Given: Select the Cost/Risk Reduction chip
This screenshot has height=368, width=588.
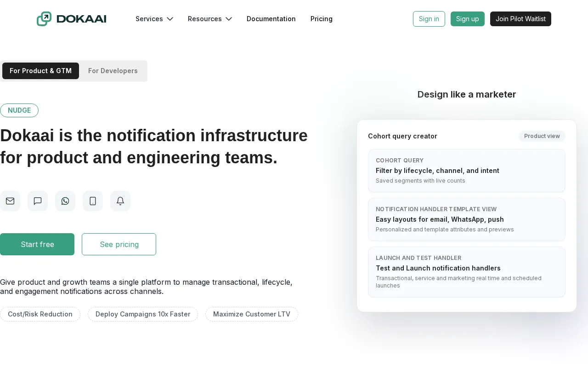Looking at the screenshot, I should click(40, 314).
